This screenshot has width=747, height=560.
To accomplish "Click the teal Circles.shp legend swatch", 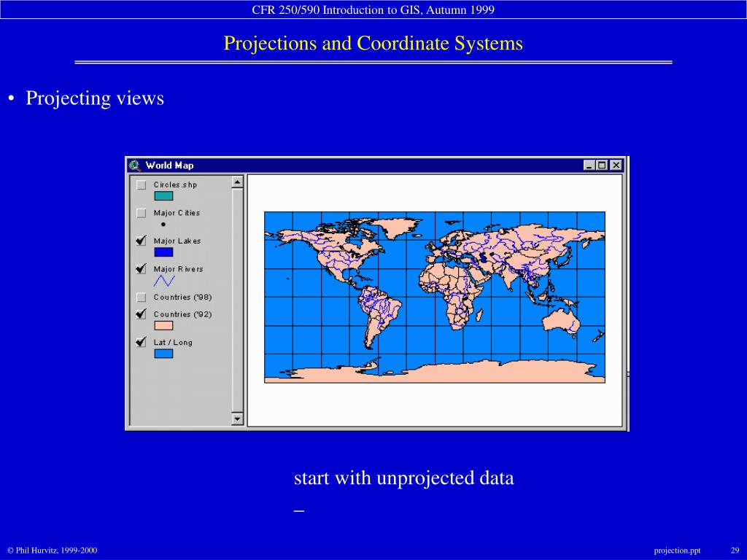I will 163,195.
